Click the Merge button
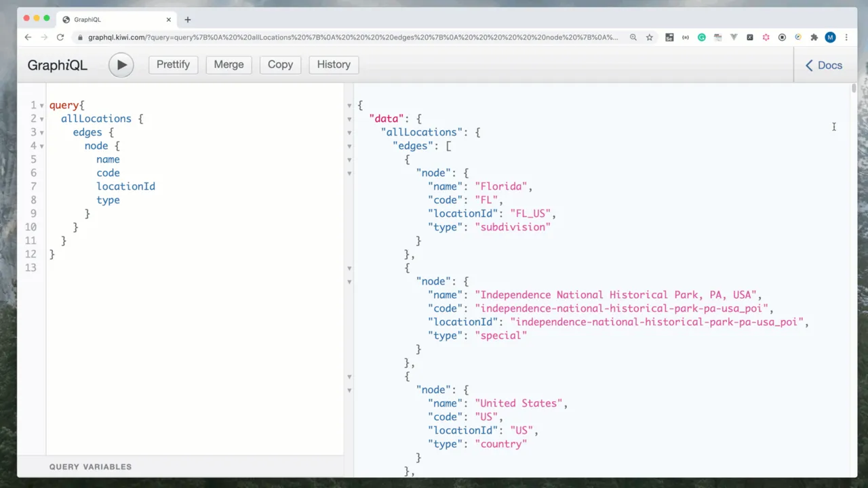868x488 pixels. 229,64
